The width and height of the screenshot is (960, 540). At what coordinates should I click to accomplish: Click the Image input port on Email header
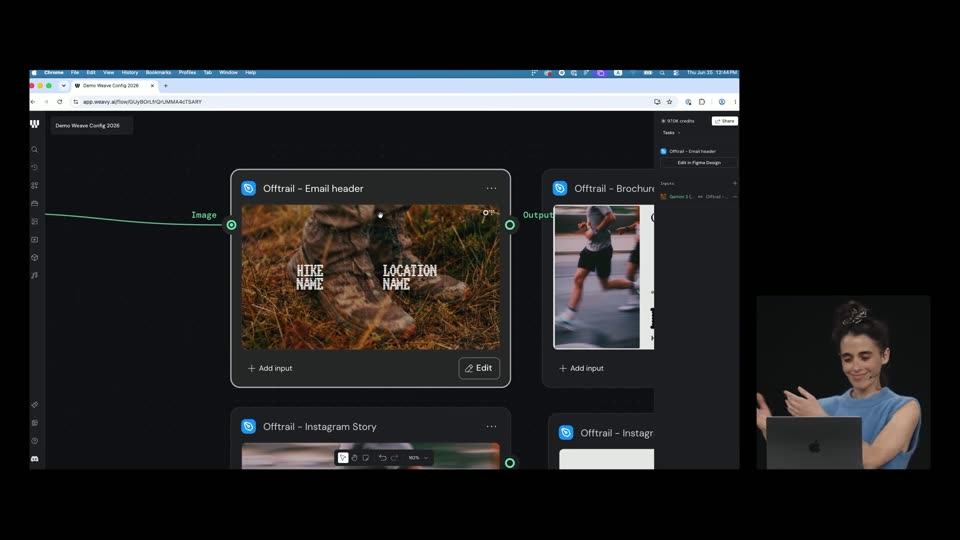coord(231,225)
